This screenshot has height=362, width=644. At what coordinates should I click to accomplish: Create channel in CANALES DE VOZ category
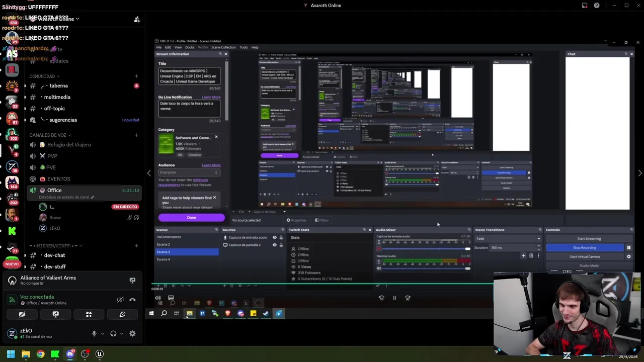(136, 135)
